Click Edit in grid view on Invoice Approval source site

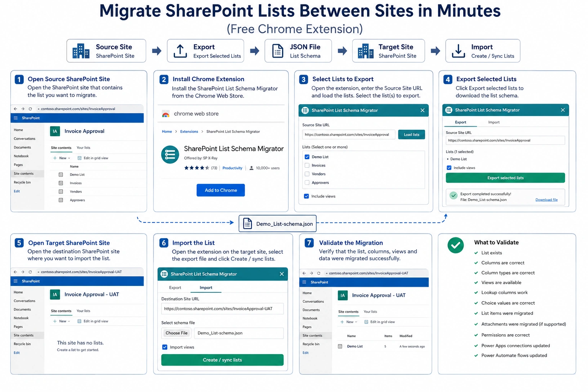point(93,158)
